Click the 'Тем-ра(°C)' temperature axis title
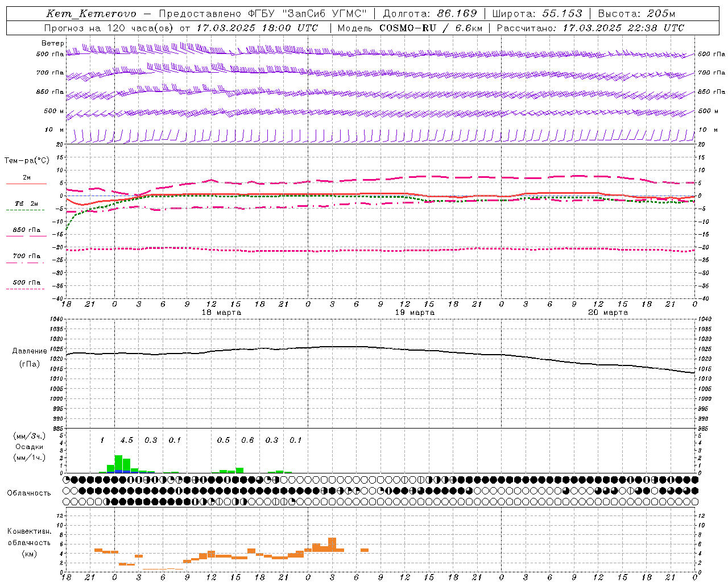The image size is (728, 582). click(x=27, y=160)
